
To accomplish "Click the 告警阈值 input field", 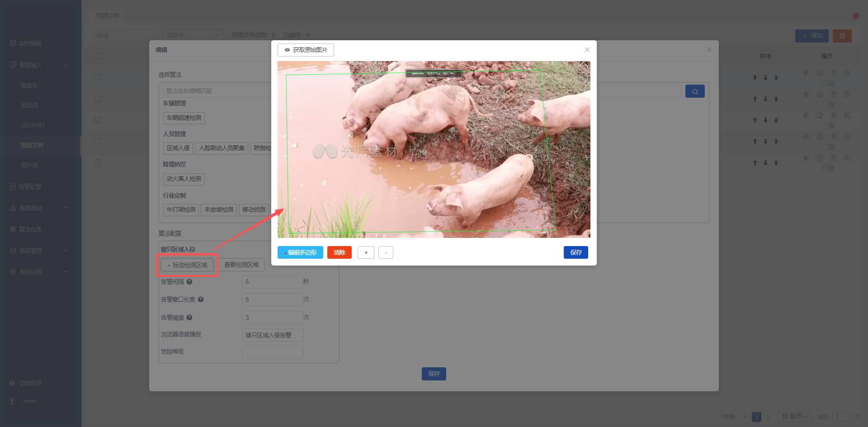I will (x=273, y=318).
